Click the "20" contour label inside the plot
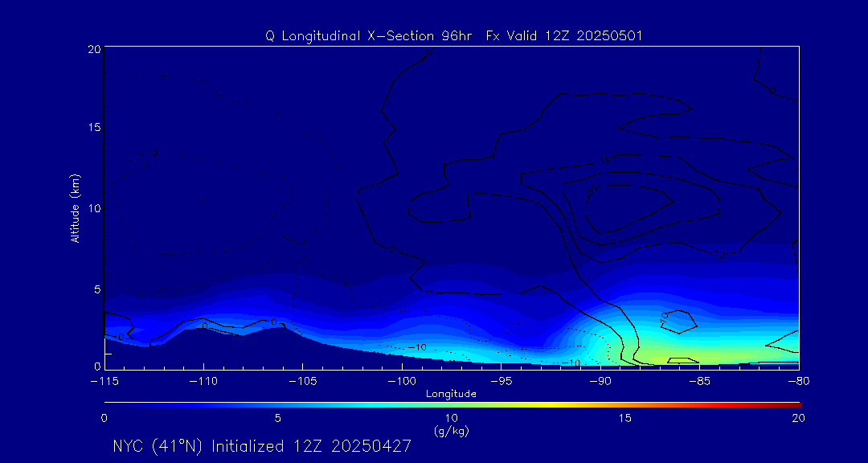Viewport: 868px width, 463px height. pos(592,191)
